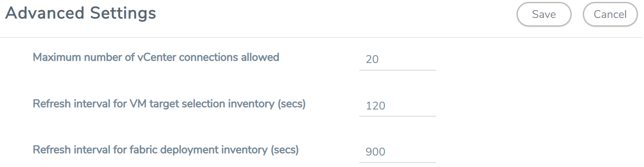Place cursor in the field showing 120
Viewport: 644px width, 167px height.
[397, 106]
